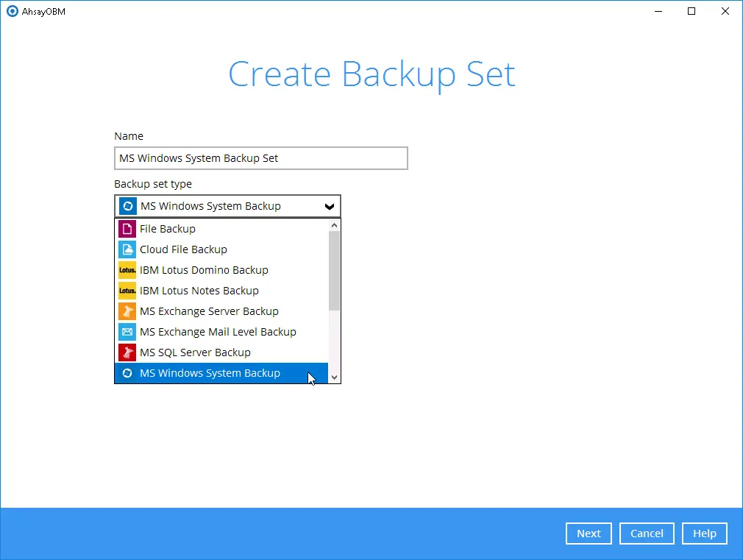Click the icon inside the Backup set type box
This screenshot has width=743, height=560.
[128, 206]
